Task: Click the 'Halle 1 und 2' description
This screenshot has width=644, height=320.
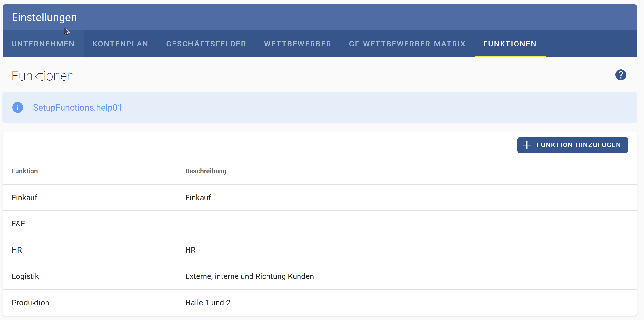Action: point(208,303)
